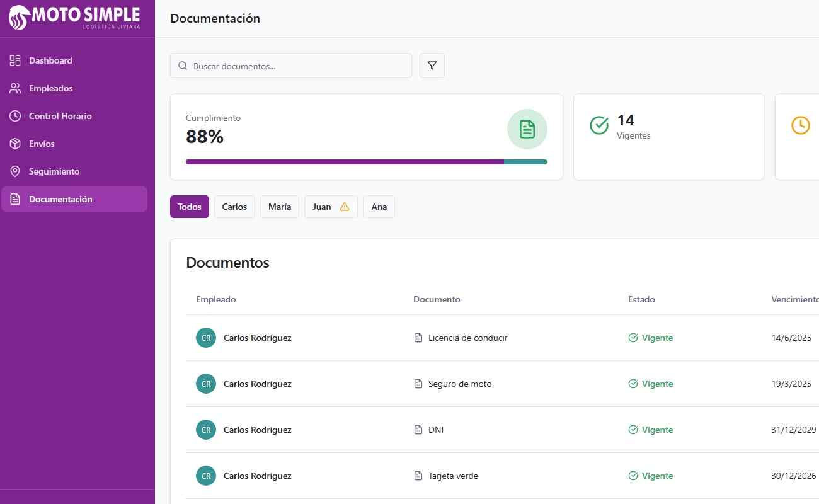819x504 pixels.
Task: Select the Todos filter tab
Action: [x=190, y=207]
